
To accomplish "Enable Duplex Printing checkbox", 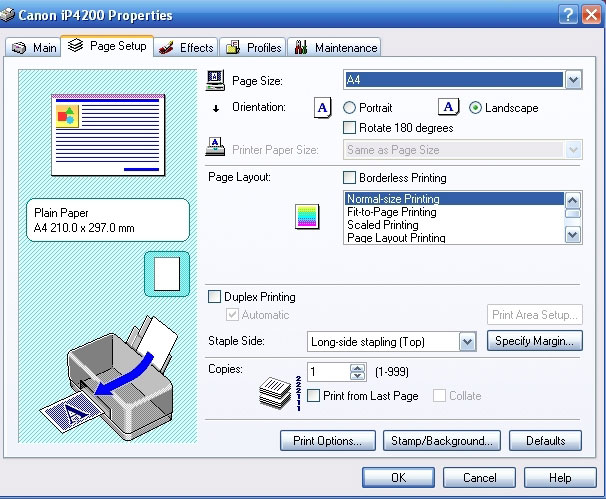I will point(214,297).
